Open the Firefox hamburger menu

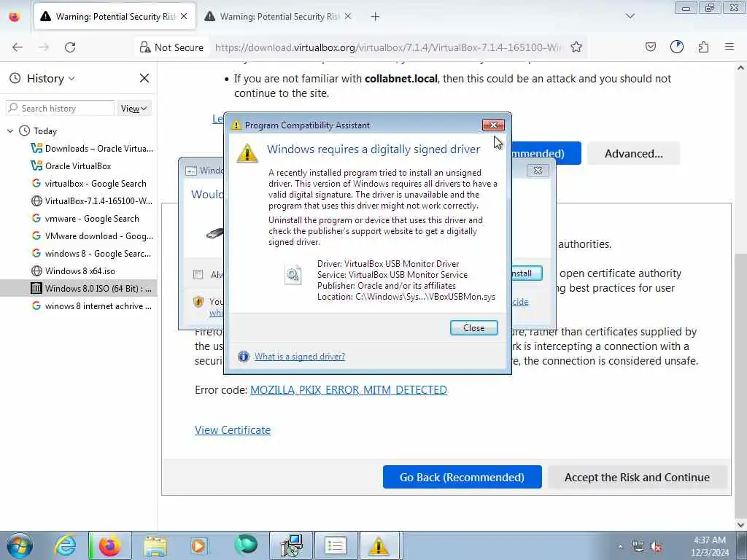click(x=729, y=47)
